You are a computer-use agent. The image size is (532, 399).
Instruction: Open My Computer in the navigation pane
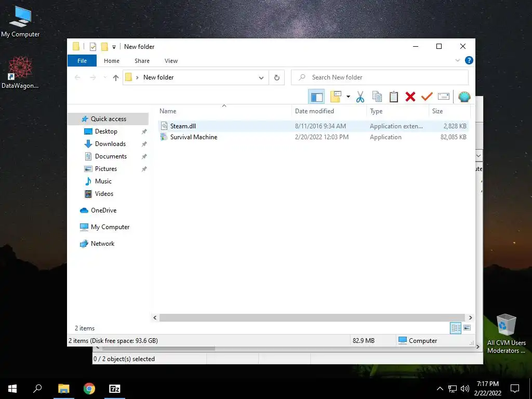110,227
